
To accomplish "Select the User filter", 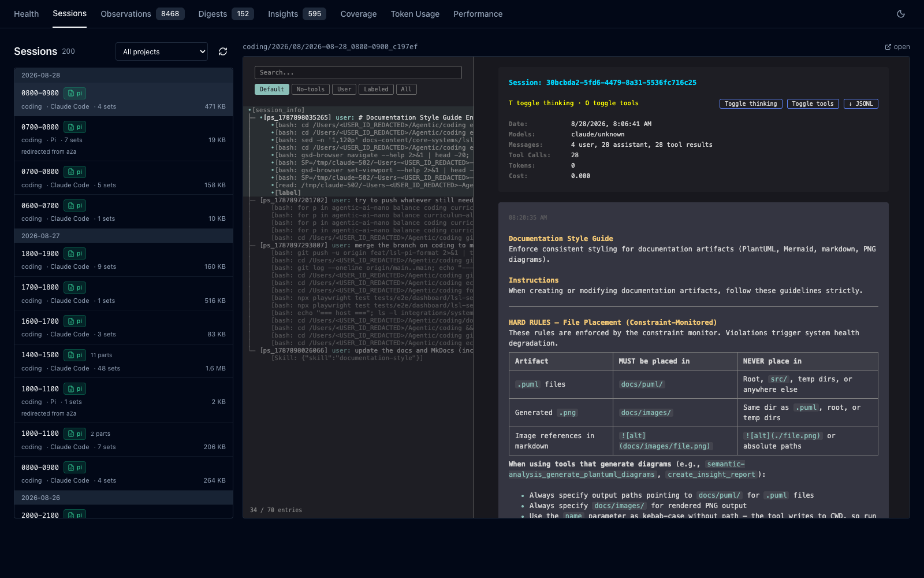I will click(344, 90).
